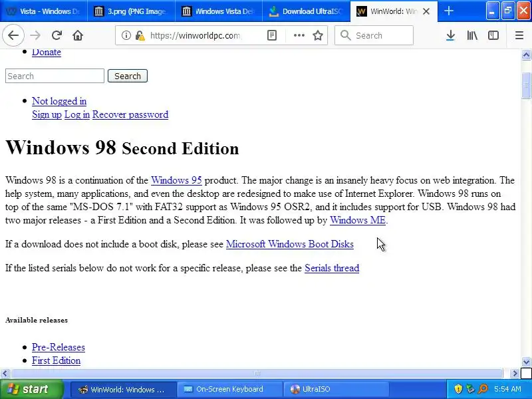This screenshot has height=399, width=532.
Task: Toggle the Firefox sidebar
Action: (x=493, y=35)
